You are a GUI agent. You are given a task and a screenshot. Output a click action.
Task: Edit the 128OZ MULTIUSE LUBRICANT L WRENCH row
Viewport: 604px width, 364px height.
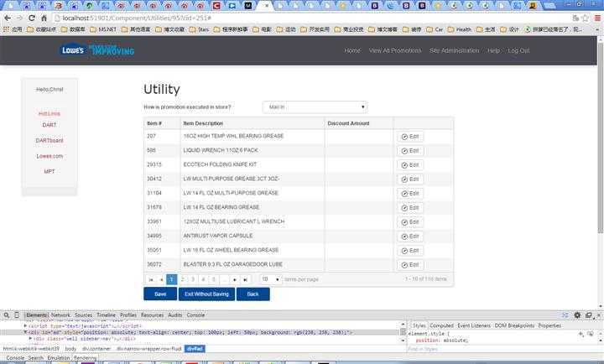pos(410,222)
